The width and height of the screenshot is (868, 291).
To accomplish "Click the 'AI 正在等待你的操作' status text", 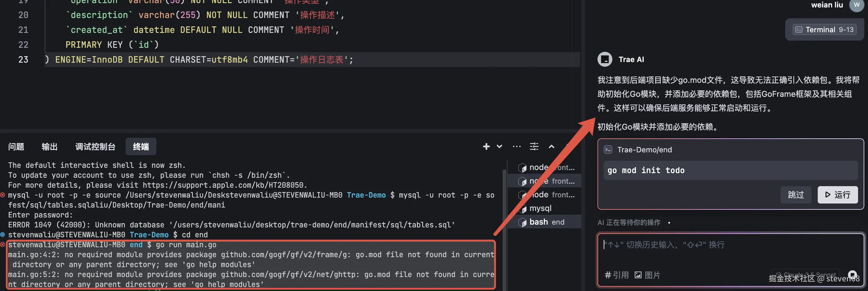I will (629, 223).
